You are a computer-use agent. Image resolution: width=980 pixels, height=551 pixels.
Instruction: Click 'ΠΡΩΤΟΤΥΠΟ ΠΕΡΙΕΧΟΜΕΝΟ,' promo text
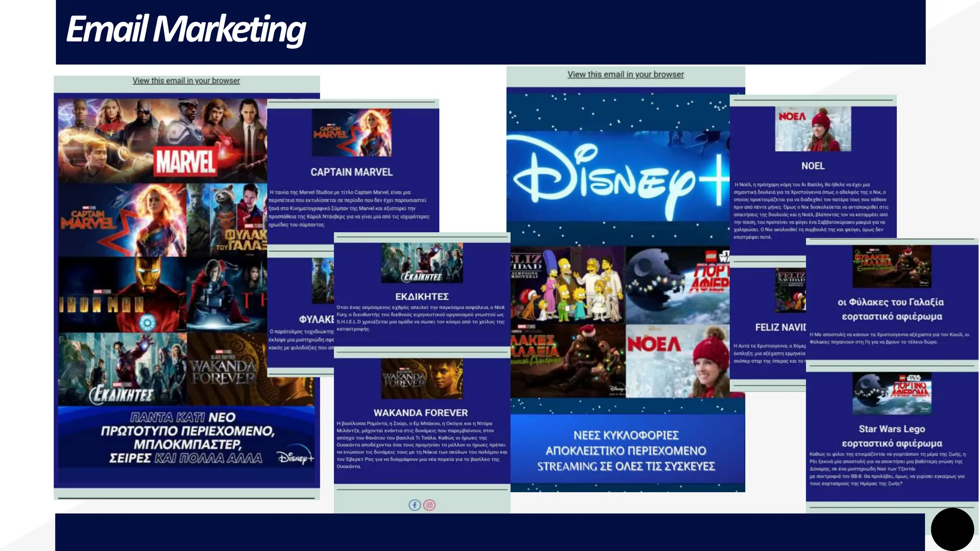click(x=188, y=431)
